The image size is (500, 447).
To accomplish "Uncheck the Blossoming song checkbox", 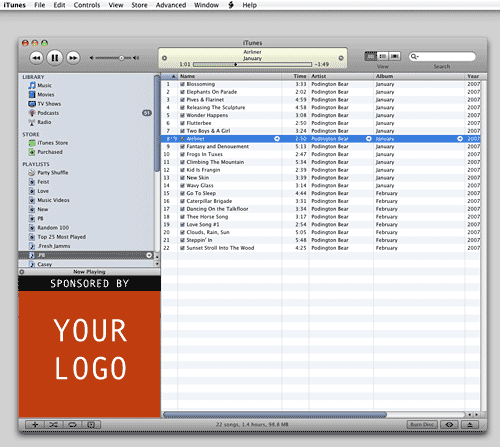I will point(182,84).
